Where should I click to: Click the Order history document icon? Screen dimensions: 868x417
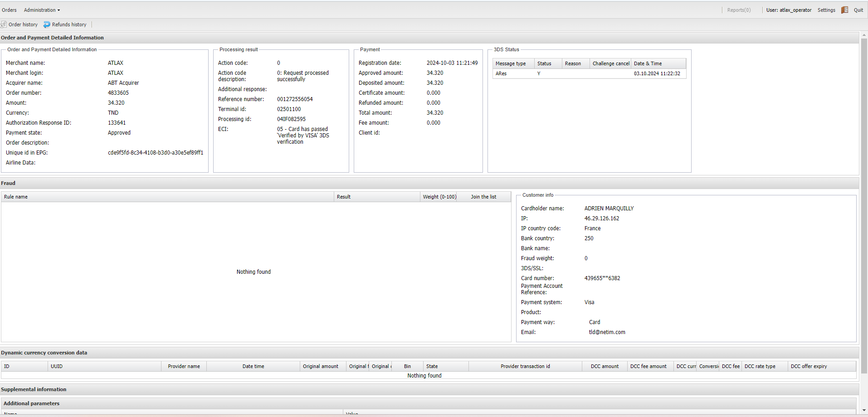click(4, 24)
